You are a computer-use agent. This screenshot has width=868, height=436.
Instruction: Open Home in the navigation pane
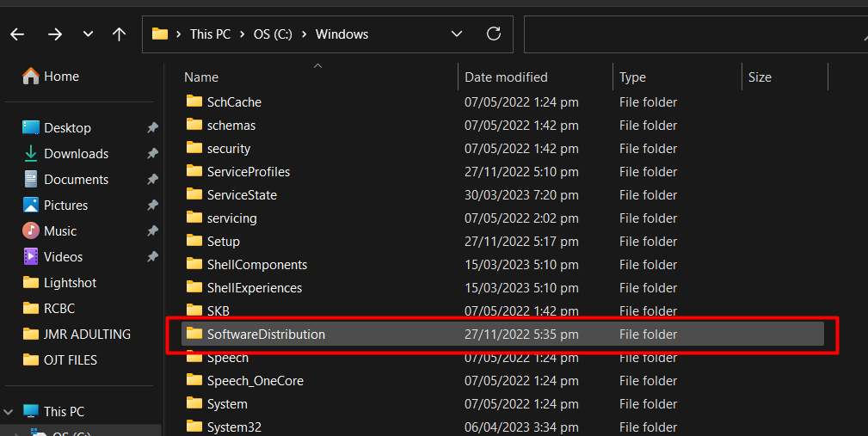51,77
